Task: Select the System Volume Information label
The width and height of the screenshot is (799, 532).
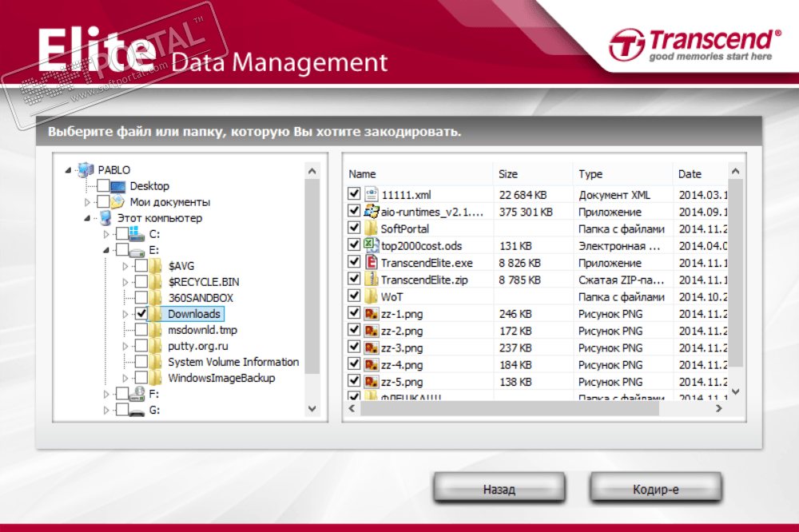Action: click(x=233, y=362)
